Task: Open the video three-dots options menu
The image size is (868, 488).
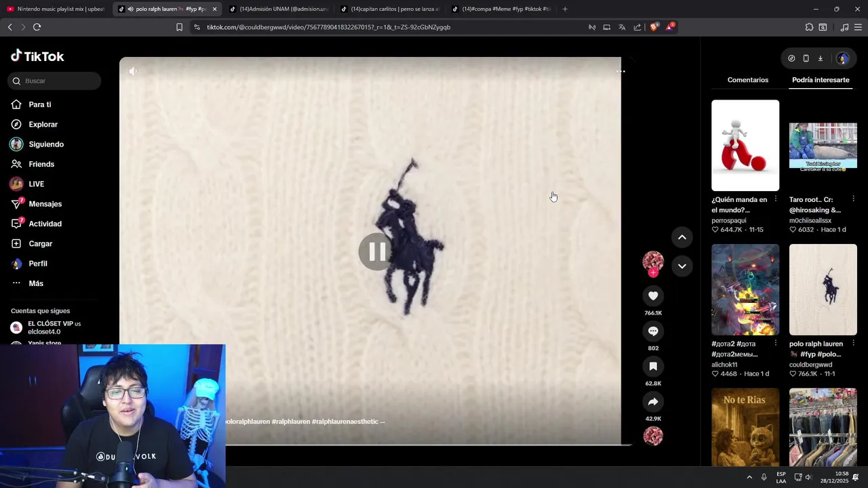Action: (x=620, y=71)
